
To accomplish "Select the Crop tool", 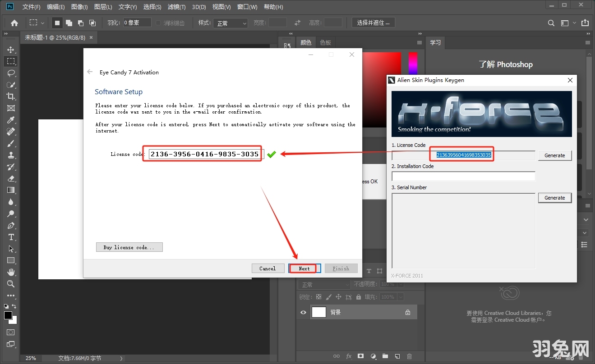I will pyautogui.click(x=11, y=96).
